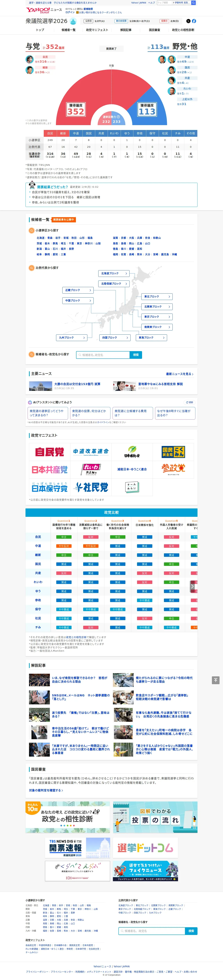
Task: Open news 大勝の自民は交付金153億円 試算
Action: pos(77,384)
